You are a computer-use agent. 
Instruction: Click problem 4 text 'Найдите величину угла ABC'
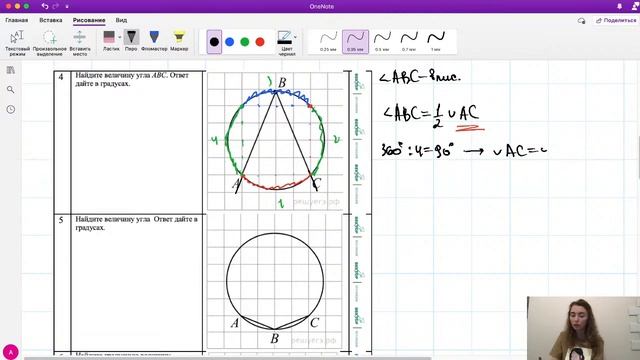pos(132,79)
